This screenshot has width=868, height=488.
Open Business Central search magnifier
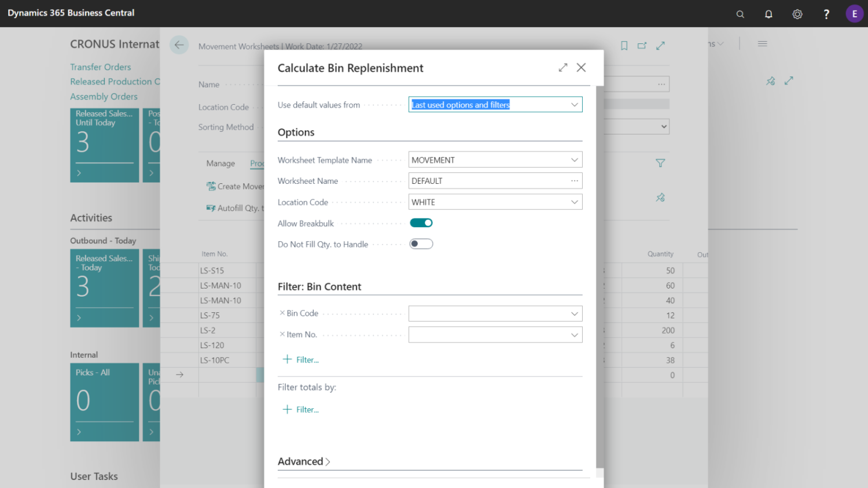[x=740, y=13]
